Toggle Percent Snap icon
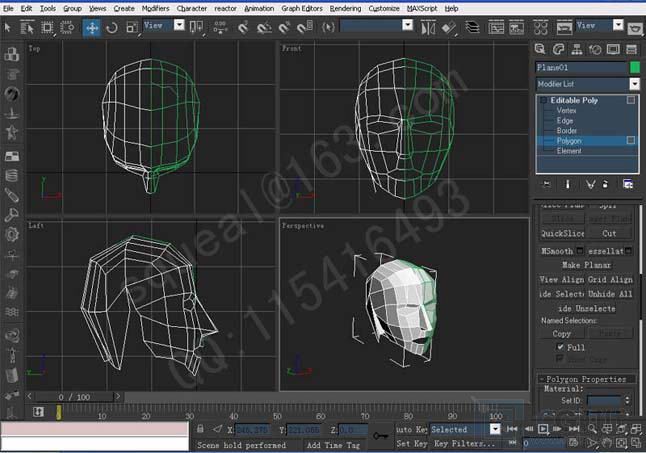The height and width of the screenshot is (453, 646). 284,28
